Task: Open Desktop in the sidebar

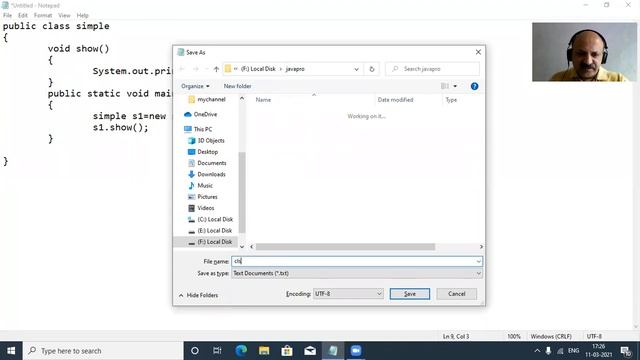Action: coord(203,152)
